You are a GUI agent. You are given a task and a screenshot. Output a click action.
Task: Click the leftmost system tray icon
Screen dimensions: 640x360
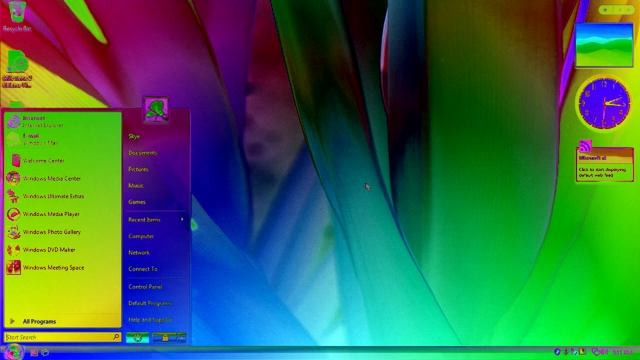click(557, 351)
